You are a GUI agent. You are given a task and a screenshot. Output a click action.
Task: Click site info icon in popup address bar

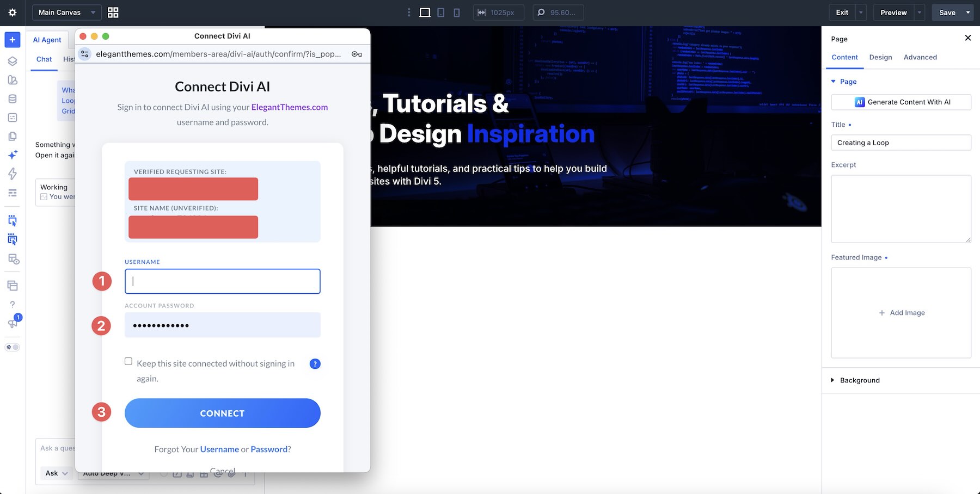[84, 54]
